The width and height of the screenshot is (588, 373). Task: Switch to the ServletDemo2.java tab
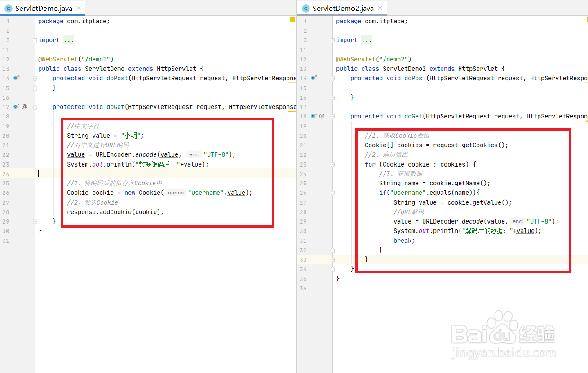tap(343, 8)
